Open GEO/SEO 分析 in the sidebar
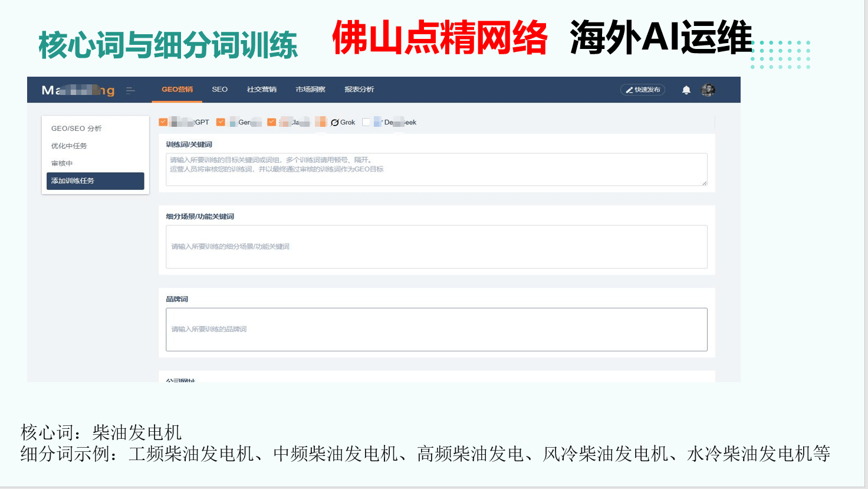The image size is (868, 489). [x=77, y=129]
